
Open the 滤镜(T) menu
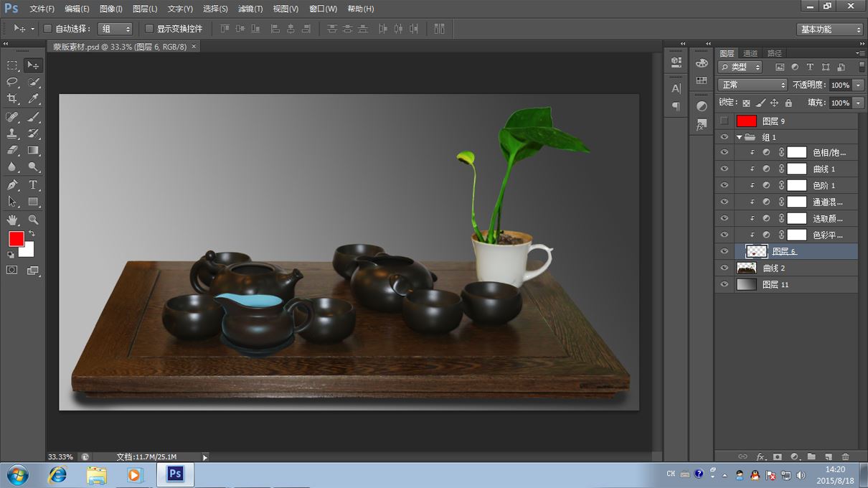[x=250, y=9]
